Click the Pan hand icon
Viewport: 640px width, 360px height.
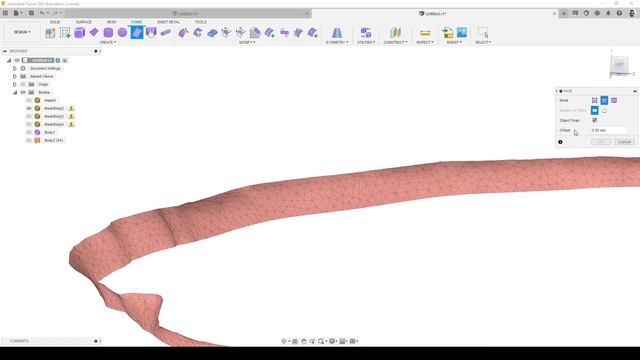(303, 341)
